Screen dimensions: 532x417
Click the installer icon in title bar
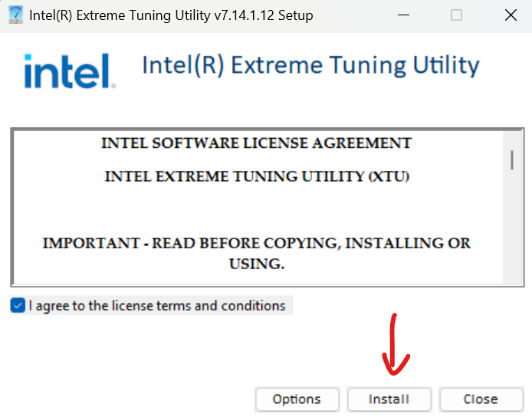coord(15,15)
